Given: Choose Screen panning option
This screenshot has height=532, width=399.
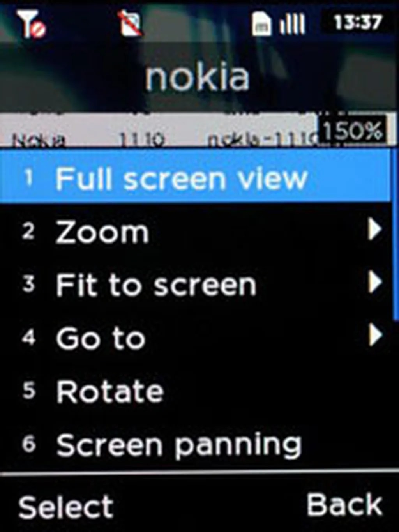Looking at the screenshot, I should [195, 444].
